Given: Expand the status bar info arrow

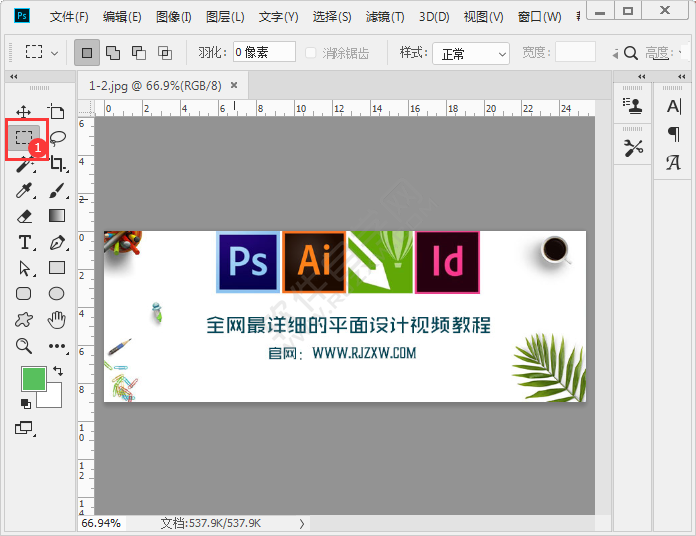Looking at the screenshot, I should pos(302,523).
